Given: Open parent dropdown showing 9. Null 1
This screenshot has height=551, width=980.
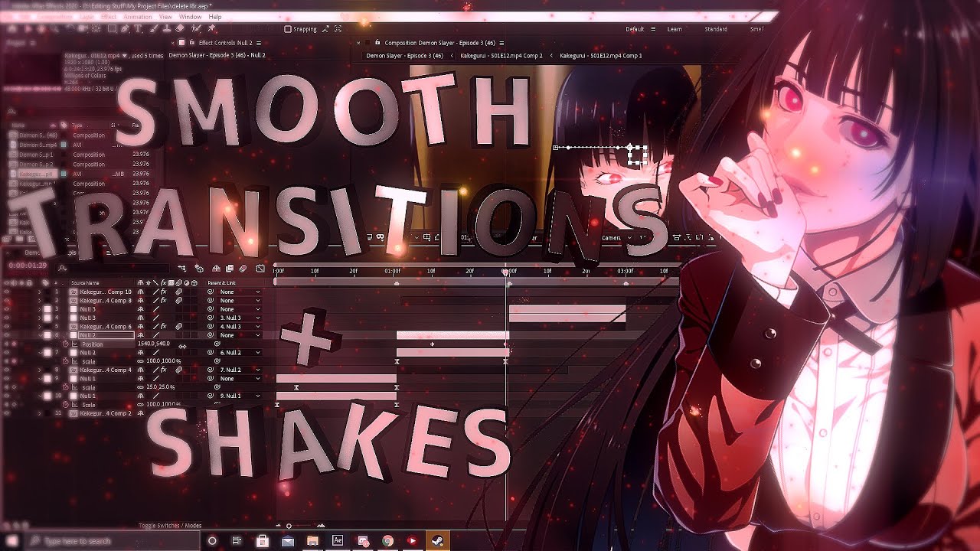Looking at the screenshot, I should (x=240, y=396).
